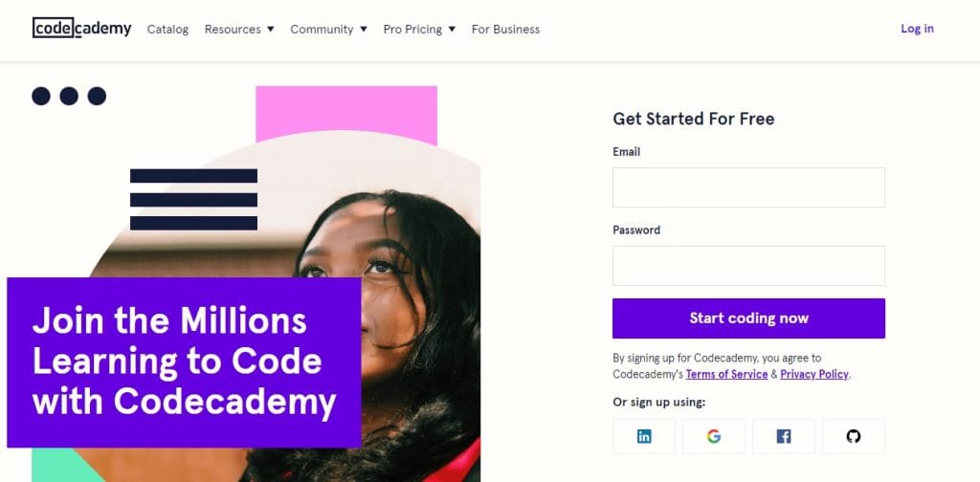Focus the Password input field
The image size is (980, 482).
click(x=748, y=266)
